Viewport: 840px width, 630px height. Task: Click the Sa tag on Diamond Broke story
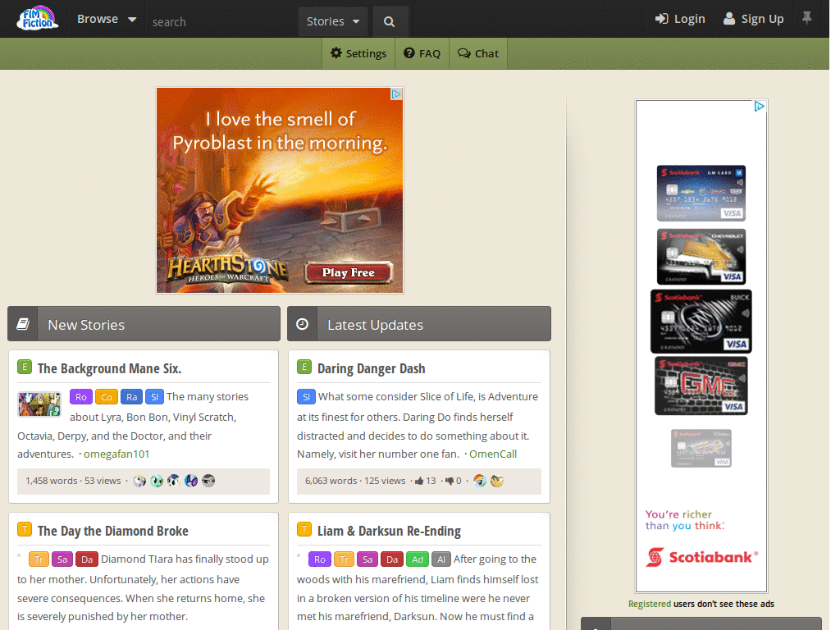coord(62,559)
